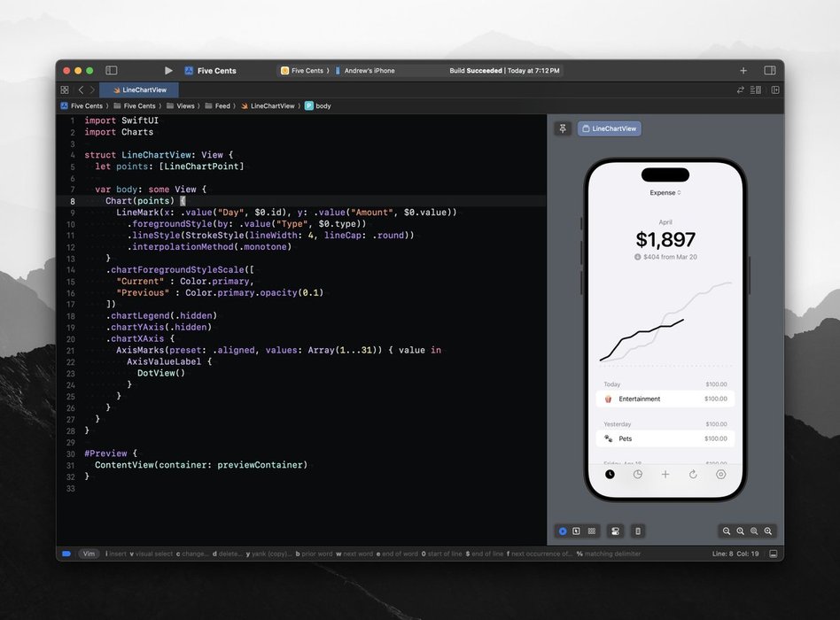This screenshot has height=620, width=840.
Task: Zoom in the canvas preview
Action: 768,531
